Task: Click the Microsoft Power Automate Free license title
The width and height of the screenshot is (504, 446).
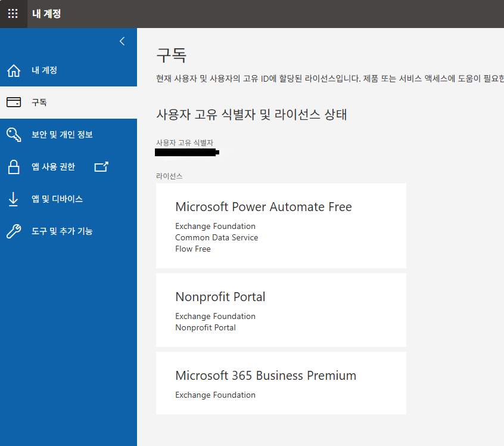Action: point(263,206)
